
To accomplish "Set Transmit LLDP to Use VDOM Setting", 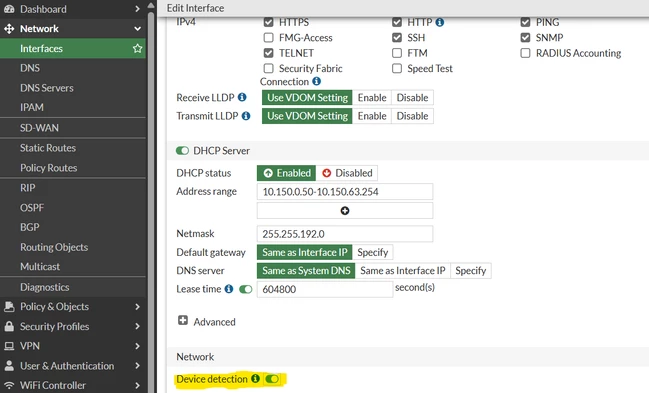I will pos(307,116).
